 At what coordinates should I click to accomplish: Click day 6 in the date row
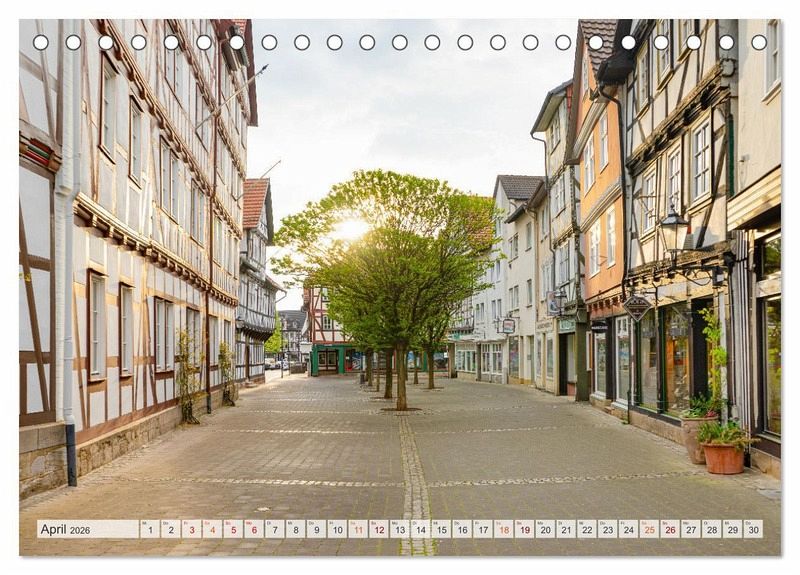click(x=254, y=529)
